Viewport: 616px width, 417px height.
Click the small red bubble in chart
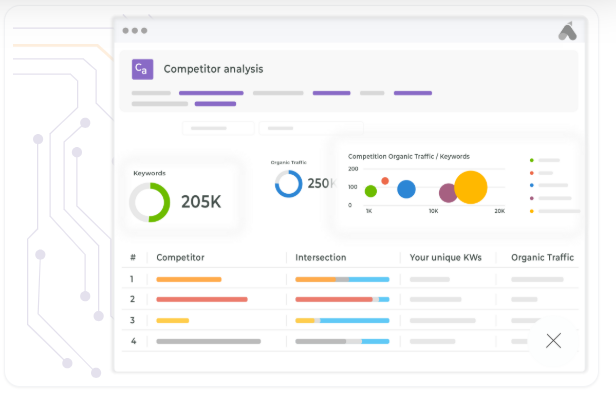pos(385,181)
